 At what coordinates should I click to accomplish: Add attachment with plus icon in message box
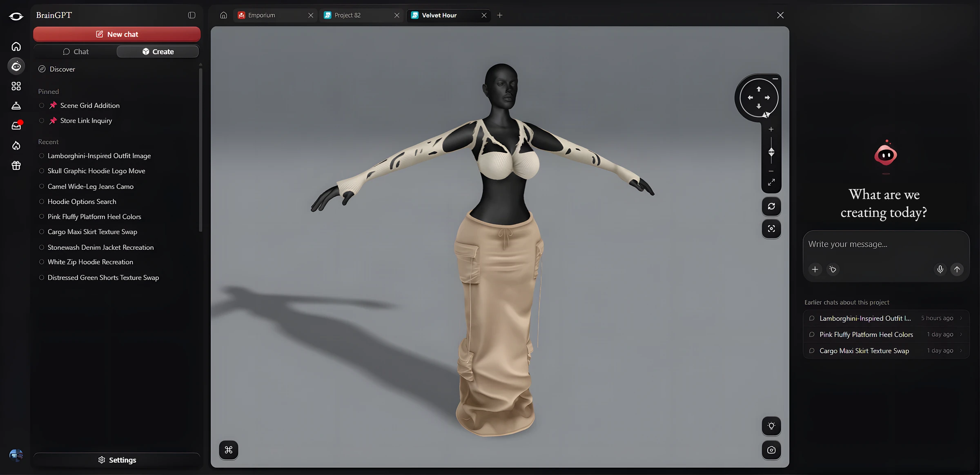pos(815,269)
